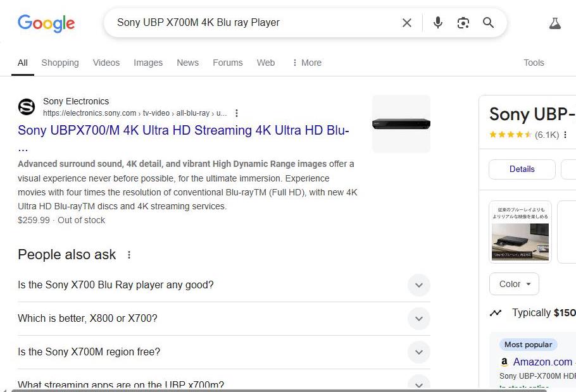The image size is (576, 392).
Task: Open Google Lens image search icon
Action: [x=463, y=23]
